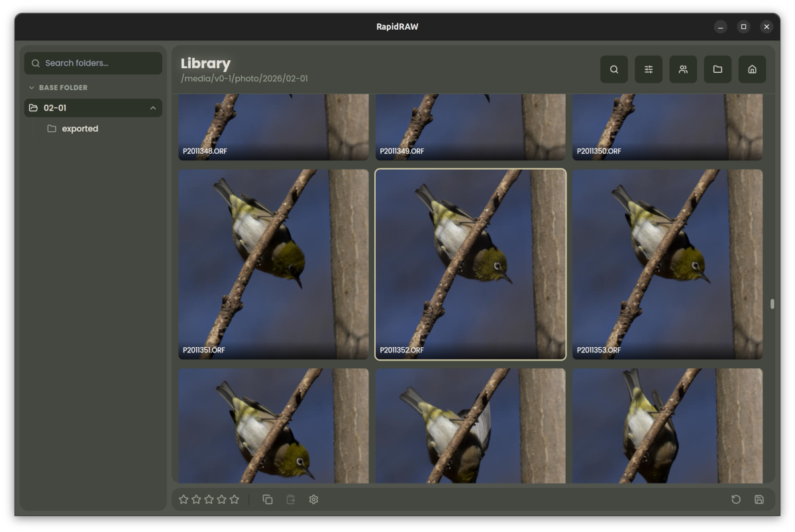Select thumbnail P2011348.ORF
This screenshot has height=532, width=795.
click(x=274, y=127)
